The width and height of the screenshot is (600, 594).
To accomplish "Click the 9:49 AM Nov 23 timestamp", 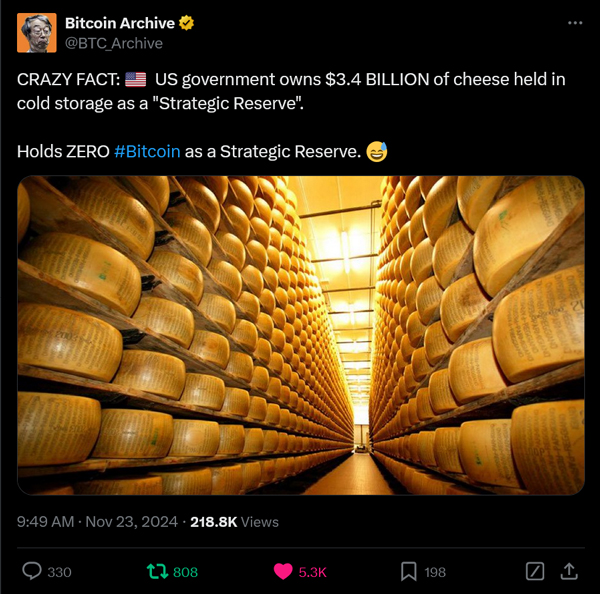I will (98, 522).
